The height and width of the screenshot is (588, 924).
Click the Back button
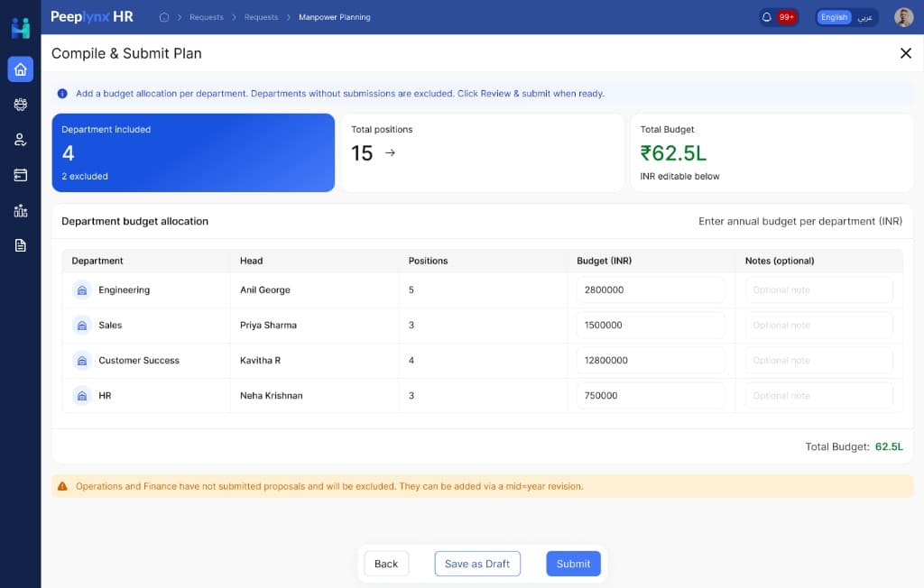(386, 564)
